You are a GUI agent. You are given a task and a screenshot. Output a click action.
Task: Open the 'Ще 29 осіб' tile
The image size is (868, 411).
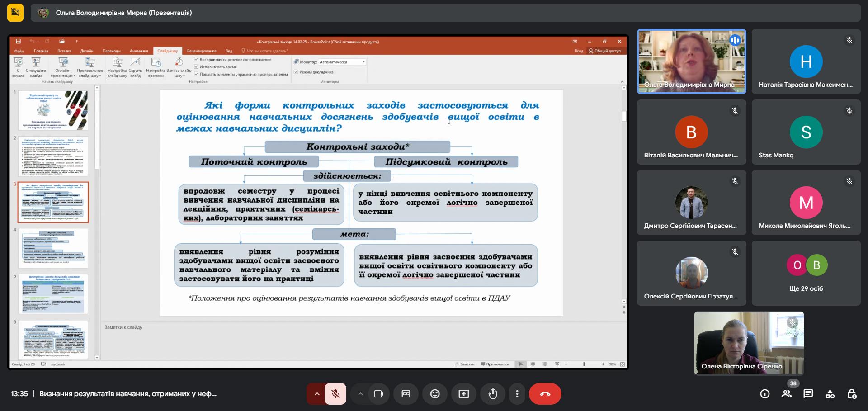(x=806, y=273)
